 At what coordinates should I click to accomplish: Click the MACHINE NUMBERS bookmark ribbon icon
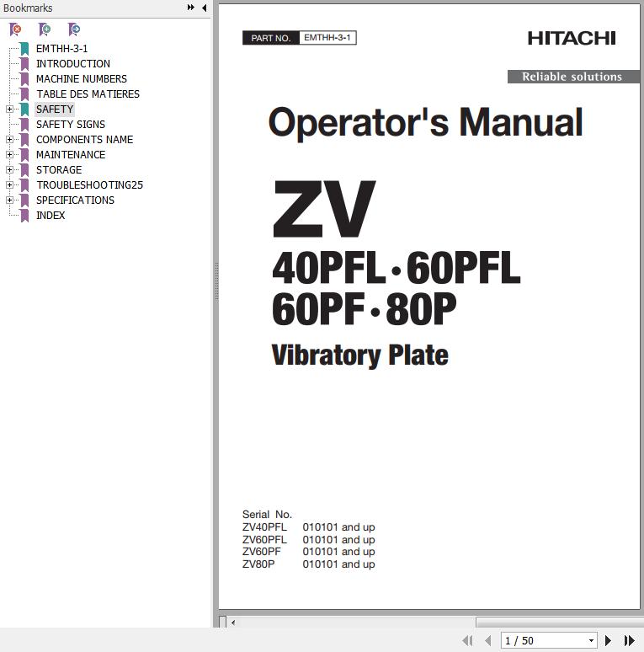24,79
